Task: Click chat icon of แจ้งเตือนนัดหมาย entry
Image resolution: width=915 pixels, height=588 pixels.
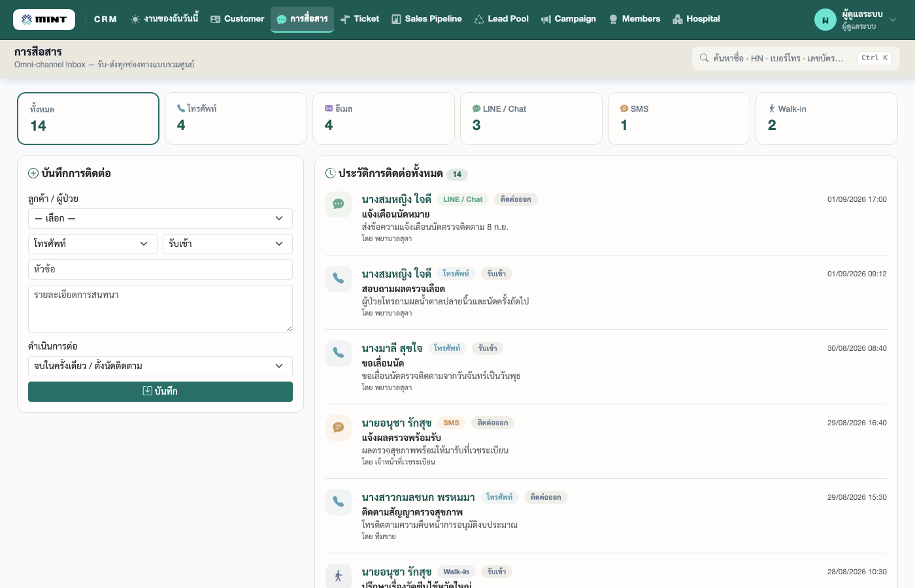Action: pos(339,204)
